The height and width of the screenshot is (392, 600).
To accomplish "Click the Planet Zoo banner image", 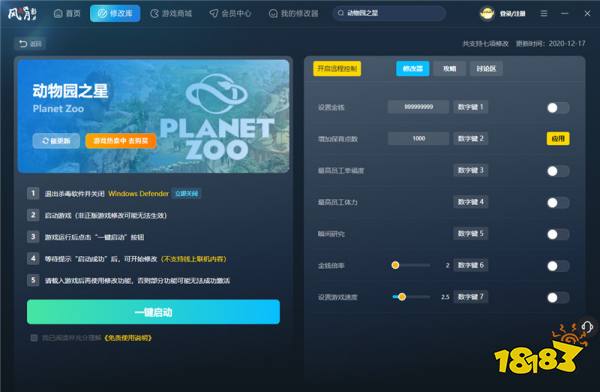I will (153, 116).
